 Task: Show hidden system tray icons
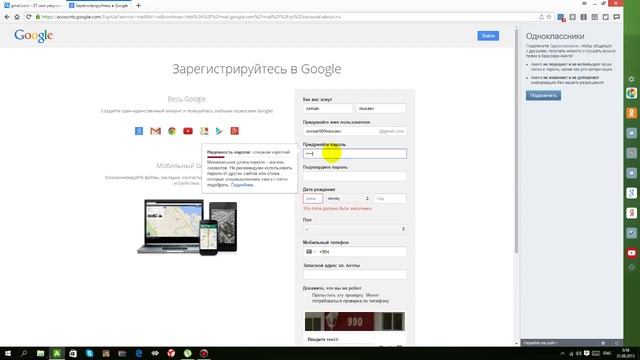pyautogui.click(x=562, y=353)
